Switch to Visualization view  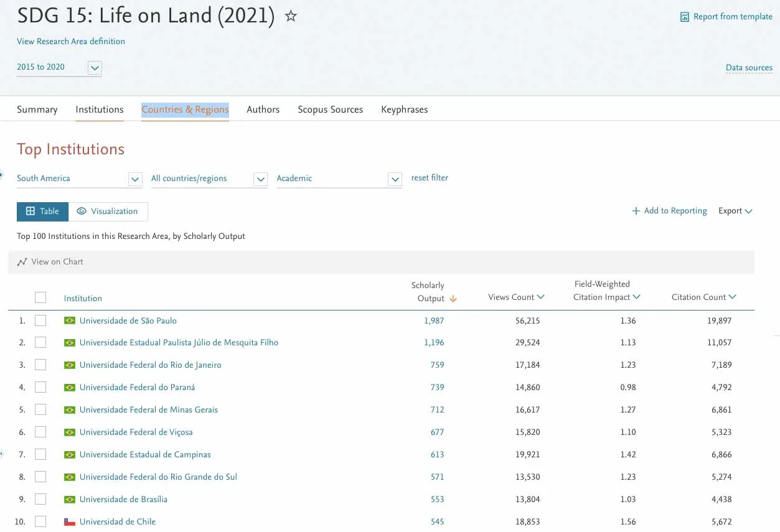(108, 212)
